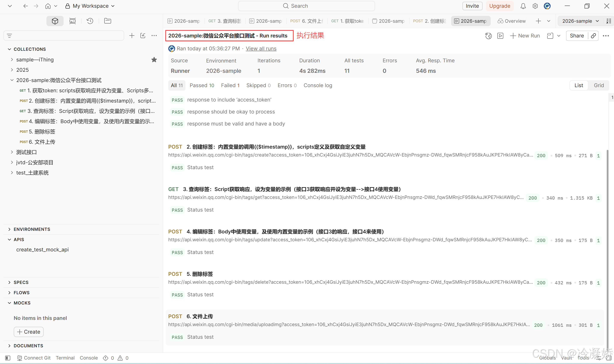Collapse the APIS section
Screen dimensions: 614x364
point(9,240)
